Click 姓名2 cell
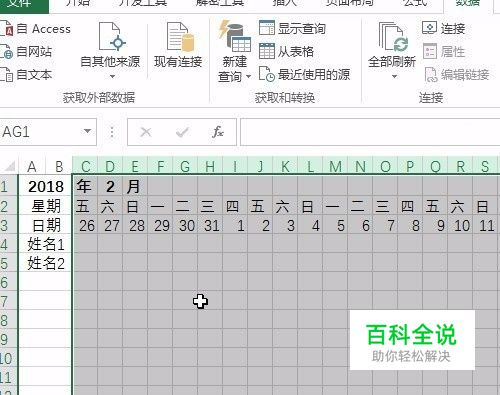 (x=46, y=263)
